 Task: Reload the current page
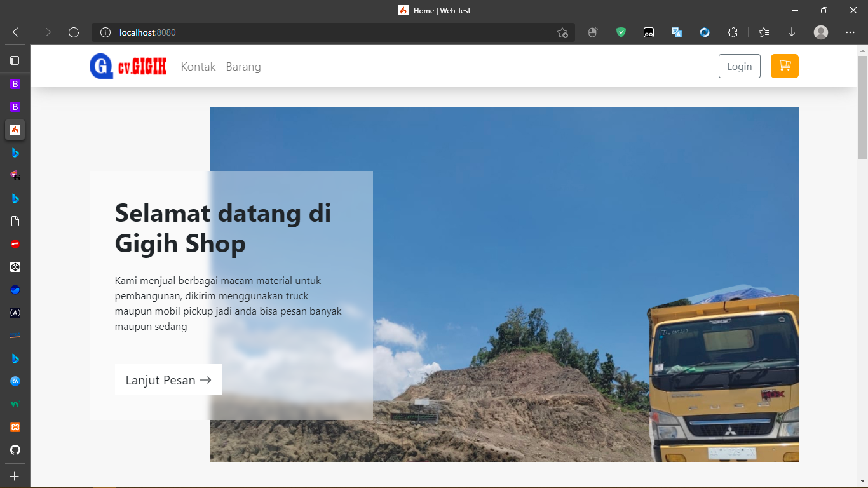click(x=73, y=32)
